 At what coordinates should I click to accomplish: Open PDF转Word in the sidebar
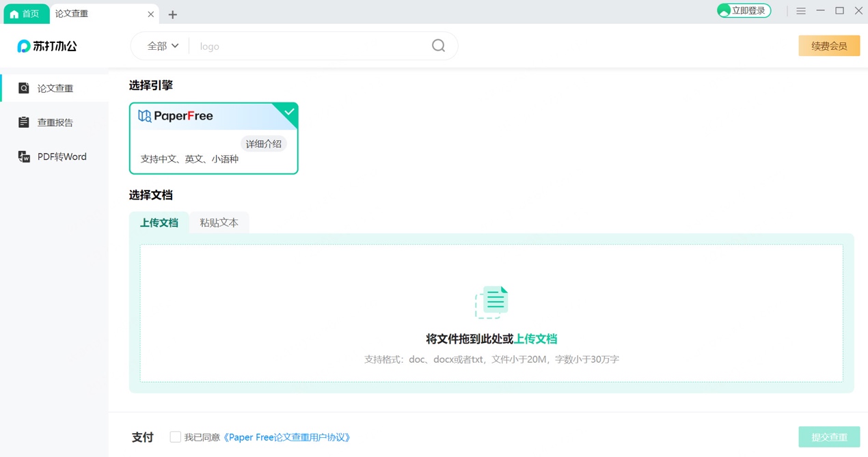(x=55, y=156)
